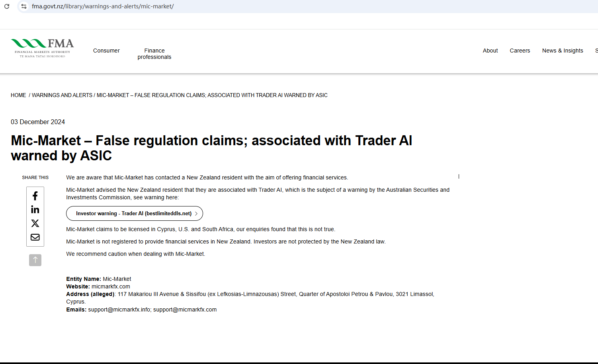Go to HOME breadcrumb

coord(18,95)
